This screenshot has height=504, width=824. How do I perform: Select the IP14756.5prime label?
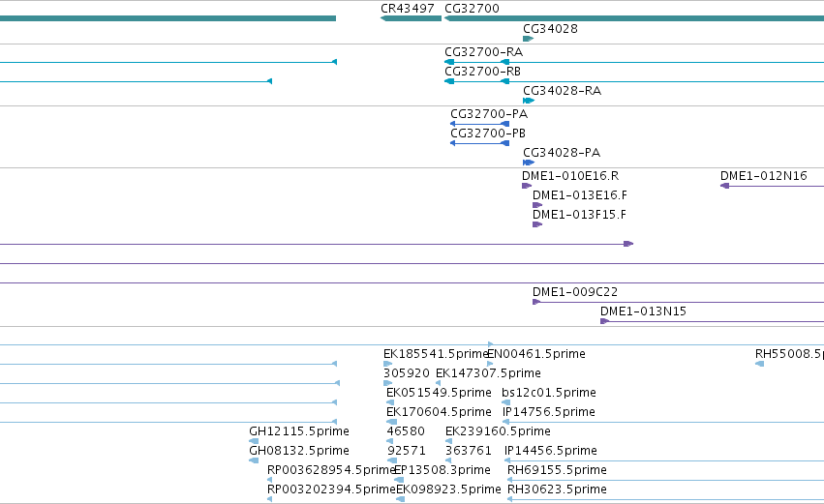(x=549, y=412)
